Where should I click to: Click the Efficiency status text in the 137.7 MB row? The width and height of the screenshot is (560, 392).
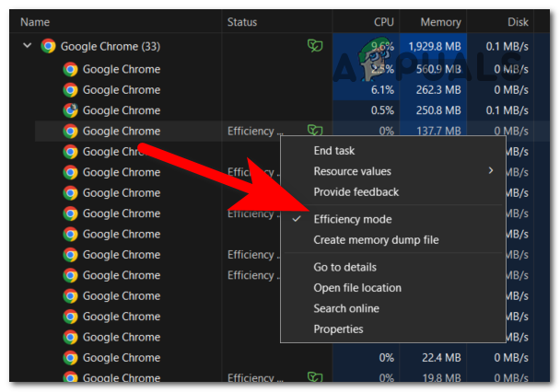[255, 132]
